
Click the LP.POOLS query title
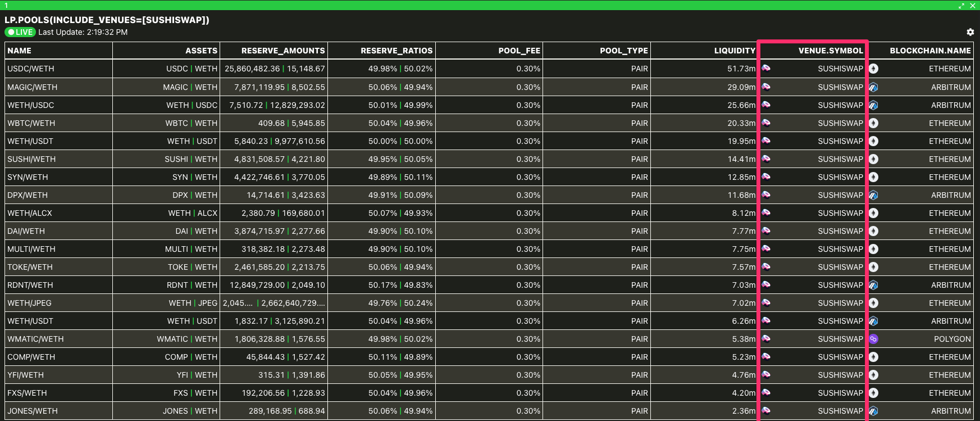[107, 20]
